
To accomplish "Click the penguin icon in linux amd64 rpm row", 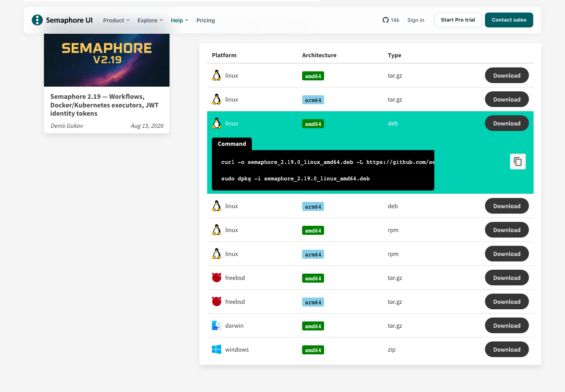I will tap(217, 230).
